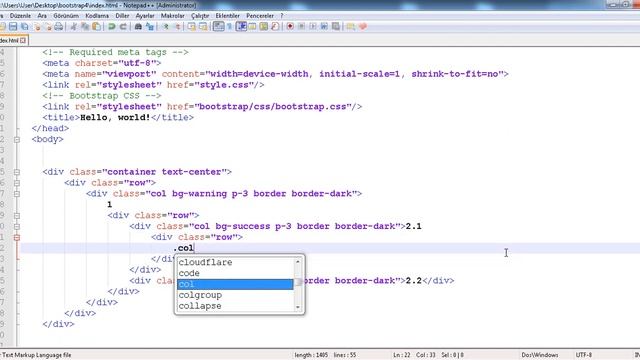This screenshot has width=640, height=360.
Task: Toggle the Show All Characters button
Action: coord(229,27)
